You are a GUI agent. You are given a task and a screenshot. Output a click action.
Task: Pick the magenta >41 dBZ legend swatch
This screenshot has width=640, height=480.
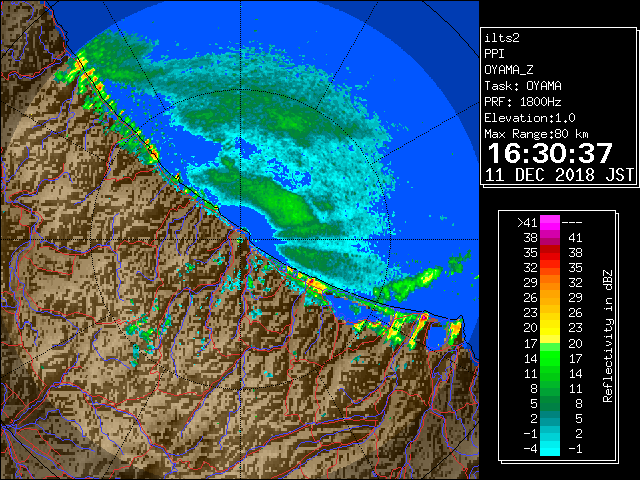click(x=550, y=223)
